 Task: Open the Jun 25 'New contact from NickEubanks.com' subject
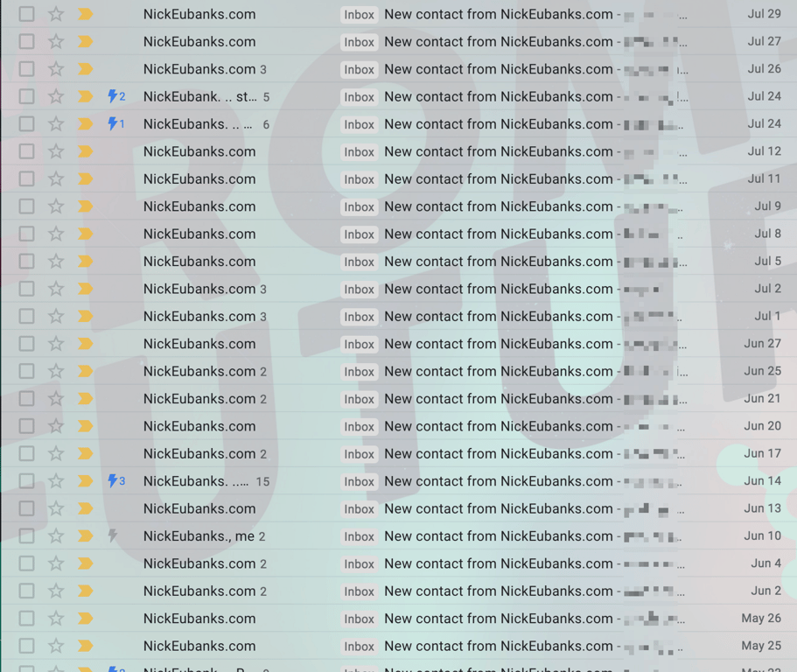tap(498, 371)
